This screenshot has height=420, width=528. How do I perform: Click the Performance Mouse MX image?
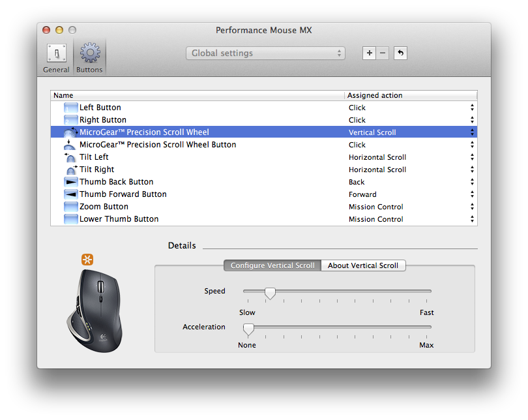[95, 311]
